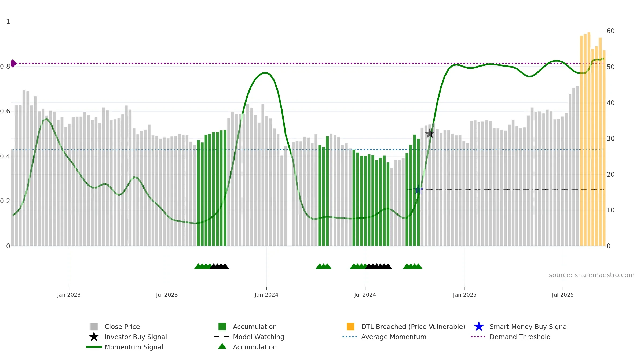Click the Close Price legend label
The height and width of the screenshot is (362, 644).
point(122,327)
